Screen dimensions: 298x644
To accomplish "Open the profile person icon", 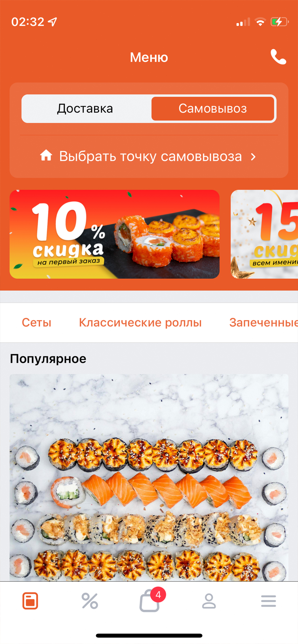I will [x=209, y=601].
